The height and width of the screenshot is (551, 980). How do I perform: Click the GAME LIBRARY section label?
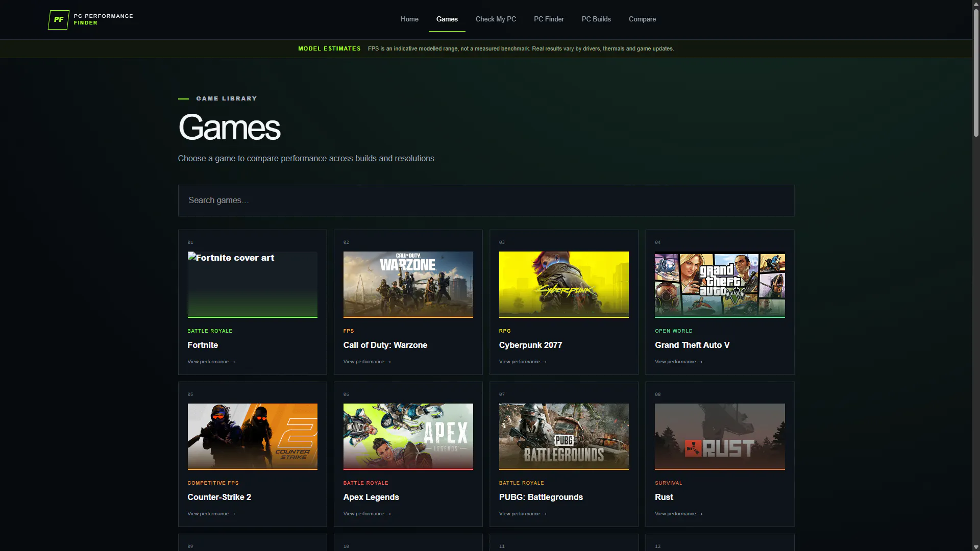coord(227,98)
